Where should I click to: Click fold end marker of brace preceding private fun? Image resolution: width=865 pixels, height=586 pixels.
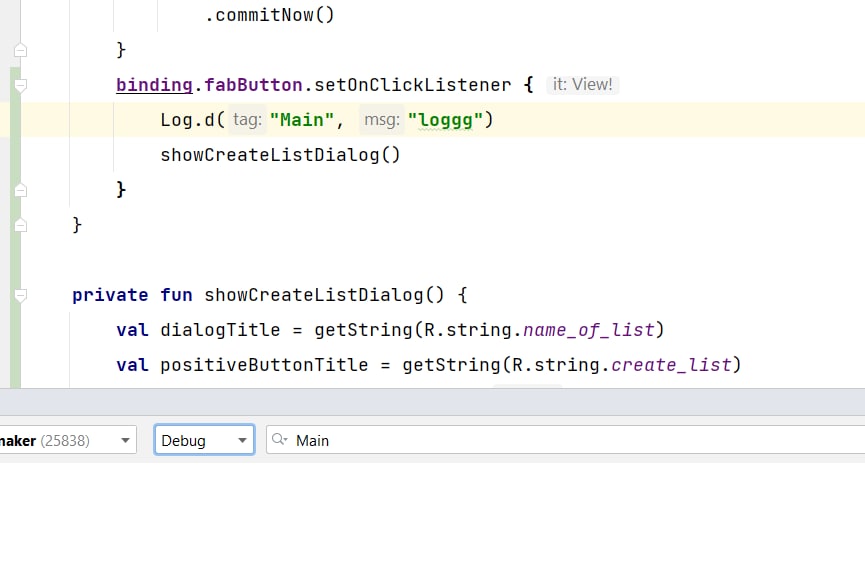20,225
